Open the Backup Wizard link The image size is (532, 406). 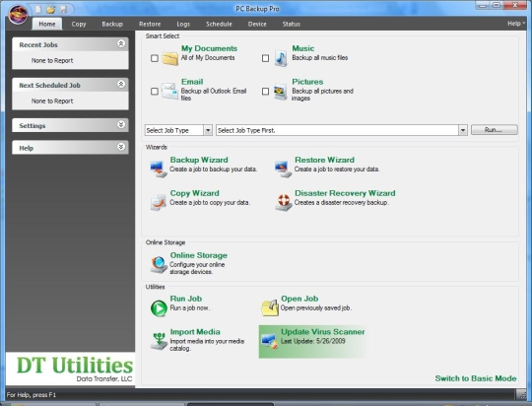click(199, 160)
